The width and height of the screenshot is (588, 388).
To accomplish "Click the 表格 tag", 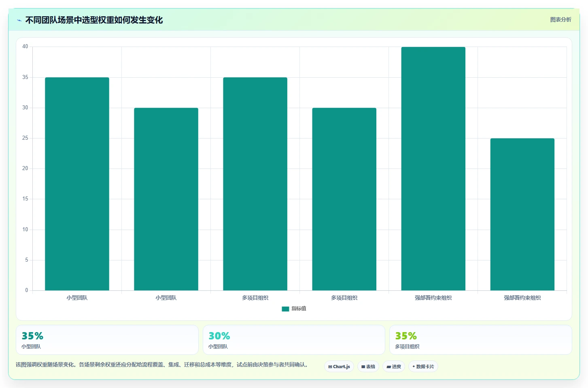I will coord(368,367).
